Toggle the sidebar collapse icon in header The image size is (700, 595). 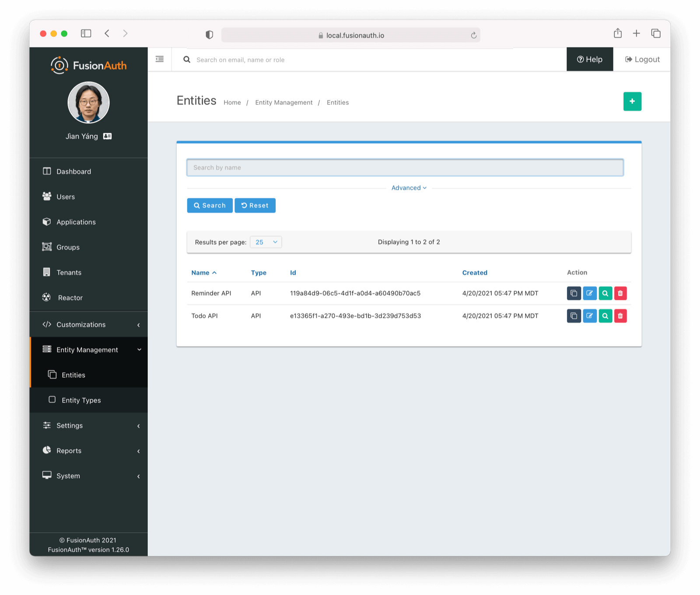pos(160,59)
